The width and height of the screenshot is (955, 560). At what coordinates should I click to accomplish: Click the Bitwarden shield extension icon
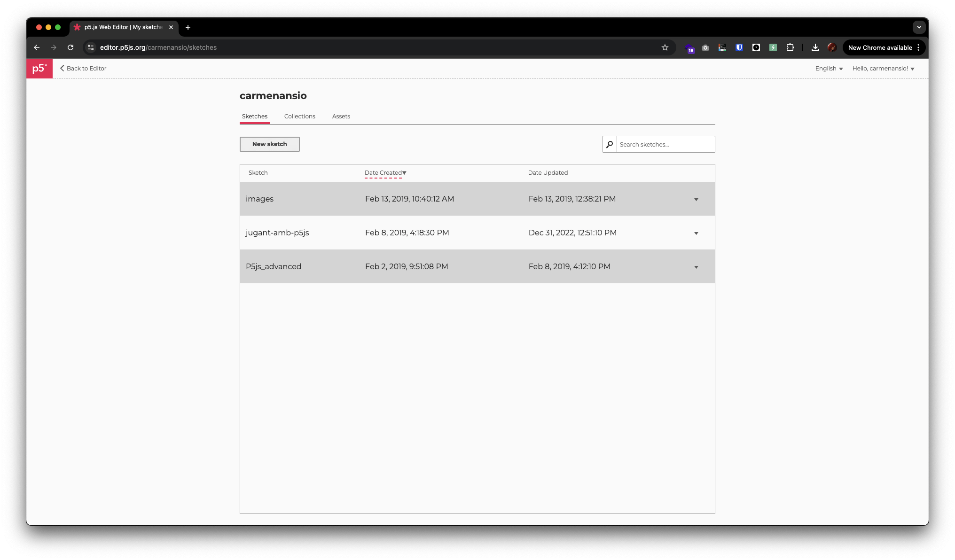point(739,47)
